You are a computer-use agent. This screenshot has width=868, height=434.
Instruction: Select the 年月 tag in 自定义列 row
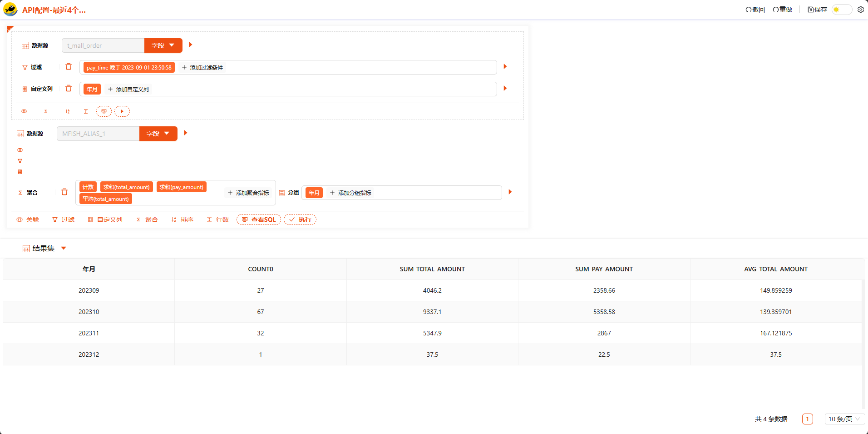[x=92, y=89]
